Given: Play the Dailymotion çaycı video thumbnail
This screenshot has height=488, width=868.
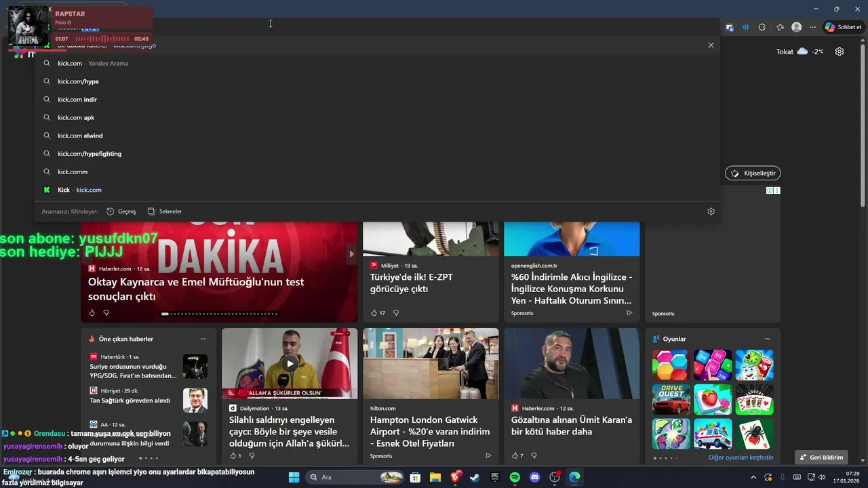Looking at the screenshot, I should click(x=290, y=363).
